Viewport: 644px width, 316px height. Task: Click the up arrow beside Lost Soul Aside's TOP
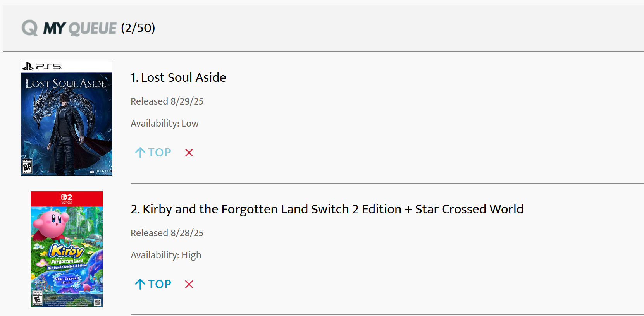140,153
